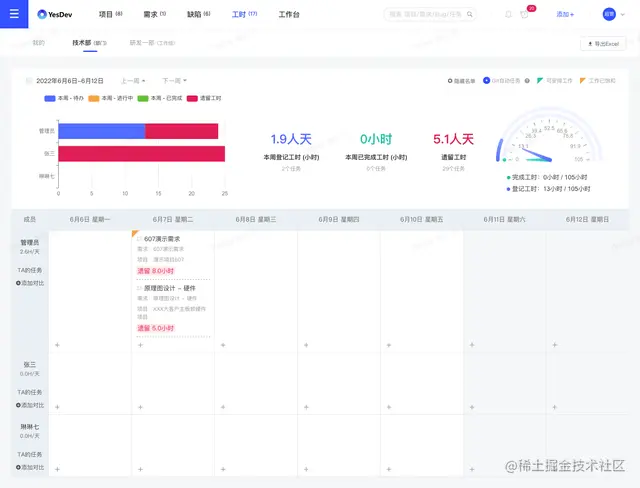
Task: Select the 工时 tab
Action: coord(244,14)
